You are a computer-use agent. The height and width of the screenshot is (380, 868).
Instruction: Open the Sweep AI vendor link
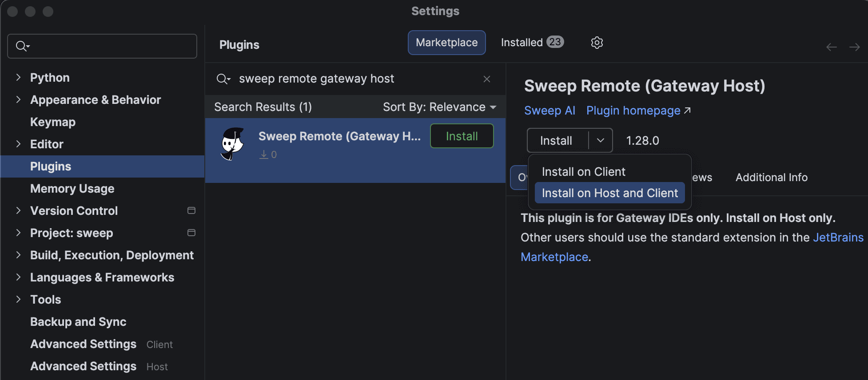pyautogui.click(x=549, y=111)
